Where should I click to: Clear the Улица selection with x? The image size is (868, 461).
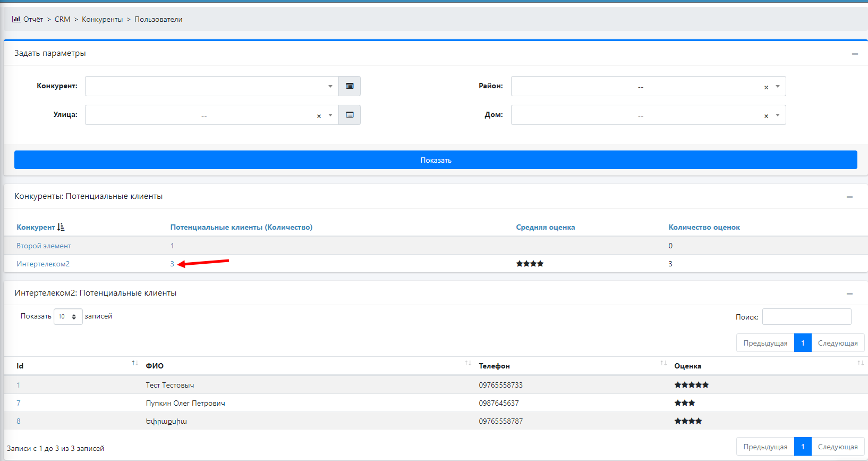click(x=319, y=116)
